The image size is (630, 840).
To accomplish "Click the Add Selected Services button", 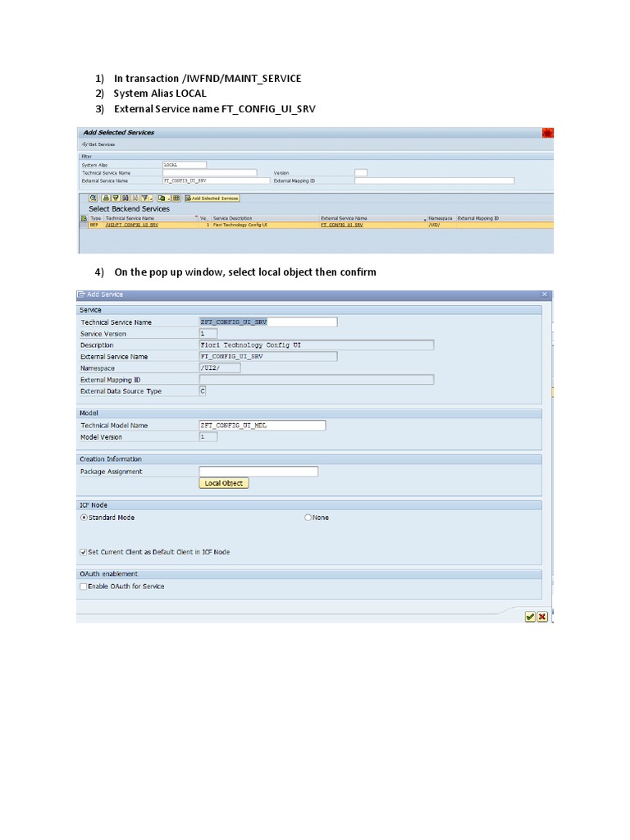I will [x=212, y=199].
